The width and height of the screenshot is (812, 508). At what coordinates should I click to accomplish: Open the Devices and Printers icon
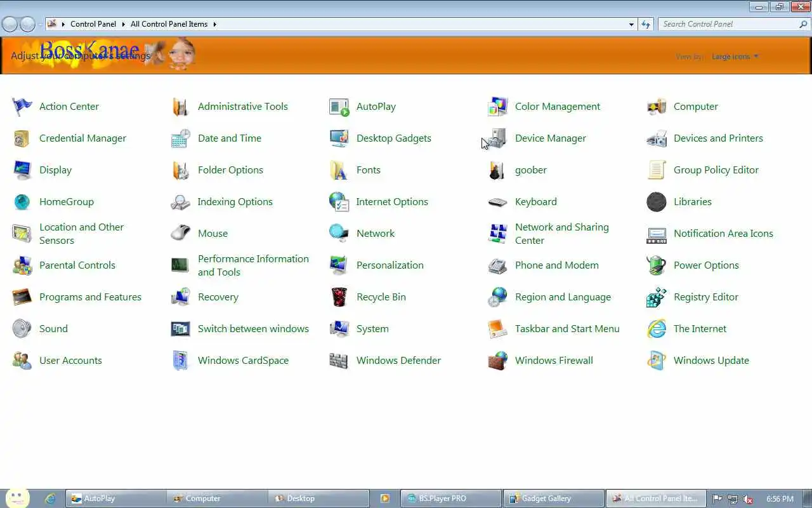click(657, 138)
